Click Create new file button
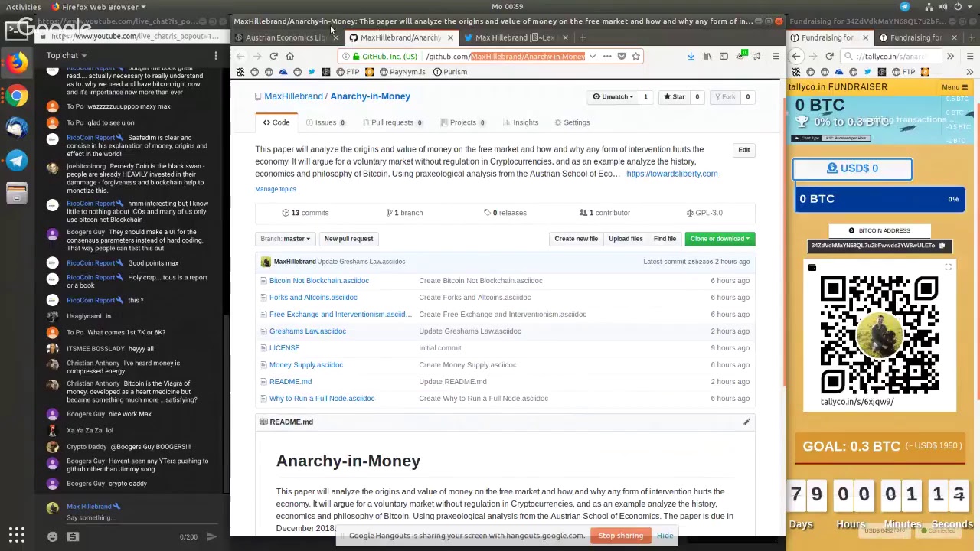Image resolution: width=980 pixels, height=551 pixels. 576,239
